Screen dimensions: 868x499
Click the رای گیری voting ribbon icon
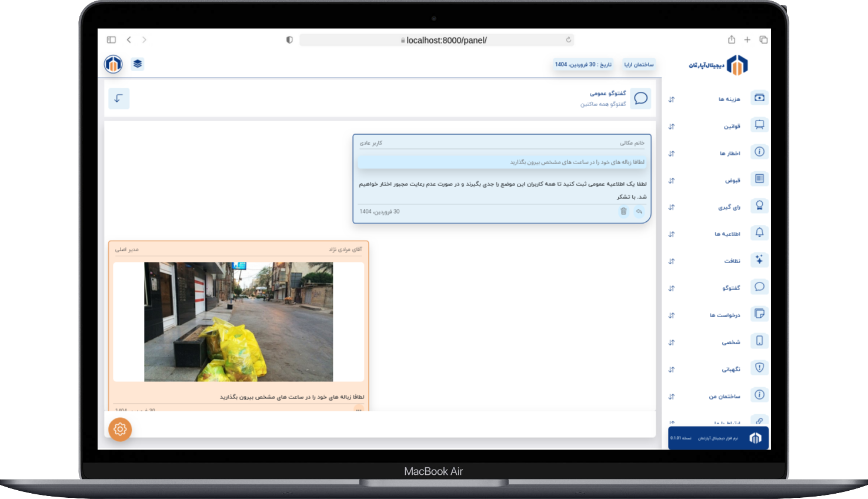[759, 206]
